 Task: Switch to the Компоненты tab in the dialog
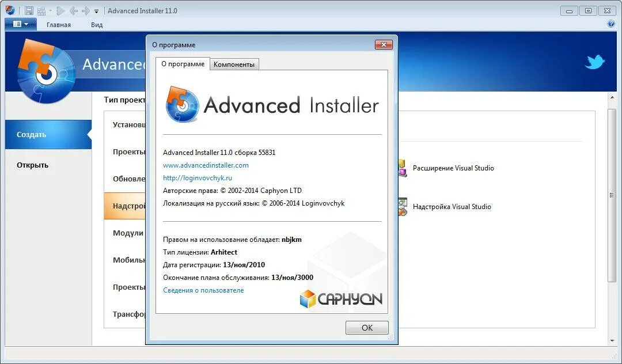(x=234, y=65)
